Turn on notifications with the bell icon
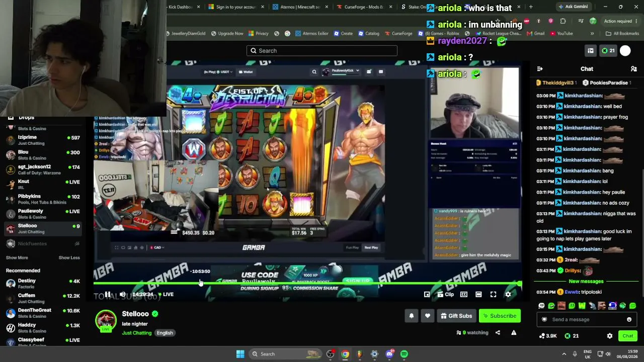The image size is (644, 362). (411, 316)
